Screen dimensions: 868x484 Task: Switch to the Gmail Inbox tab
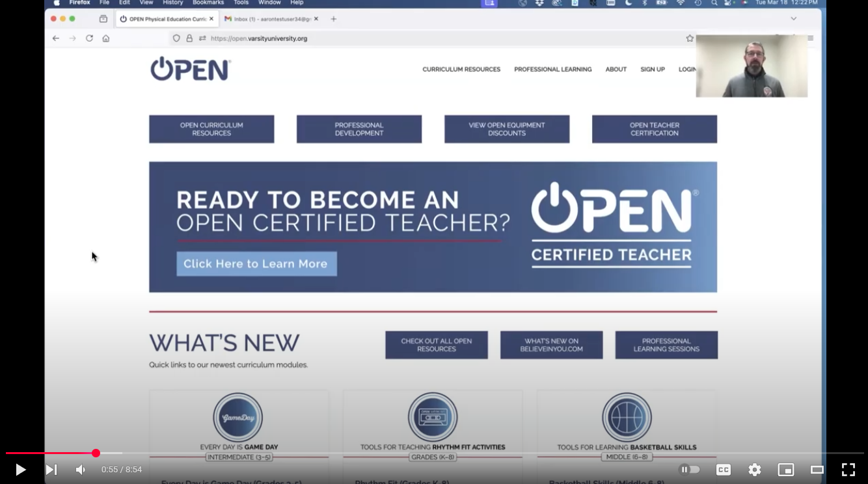click(271, 19)
